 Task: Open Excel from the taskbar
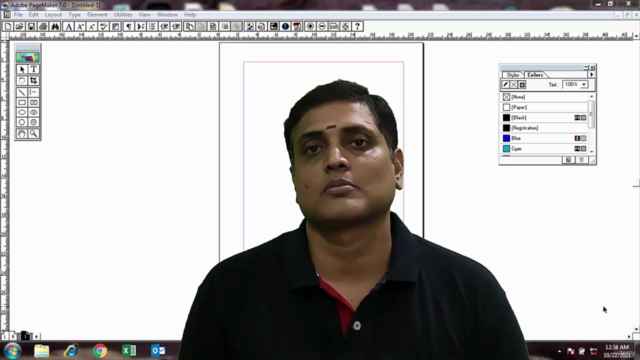click(129, 351)
